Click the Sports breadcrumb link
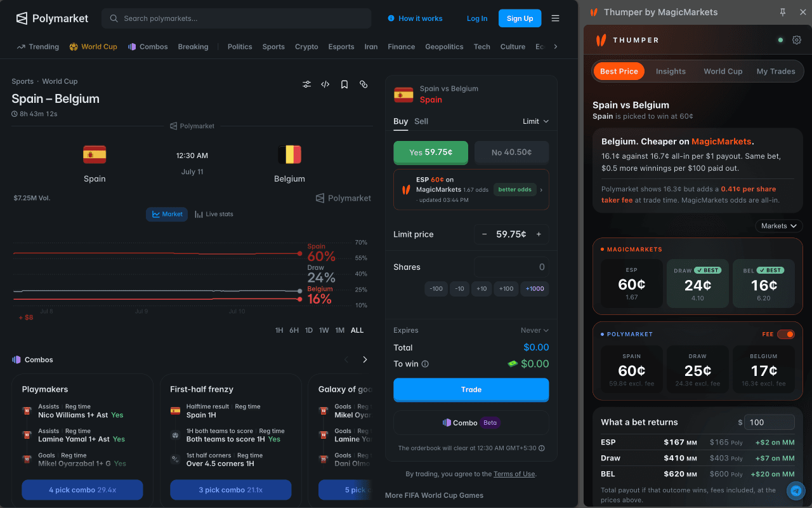 pyautogui.click(x=22, y=81)
